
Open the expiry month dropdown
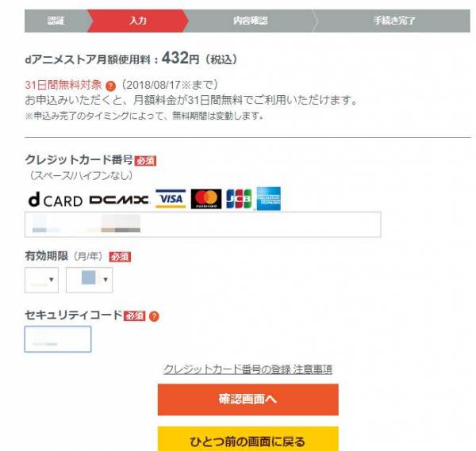(41, 280)
